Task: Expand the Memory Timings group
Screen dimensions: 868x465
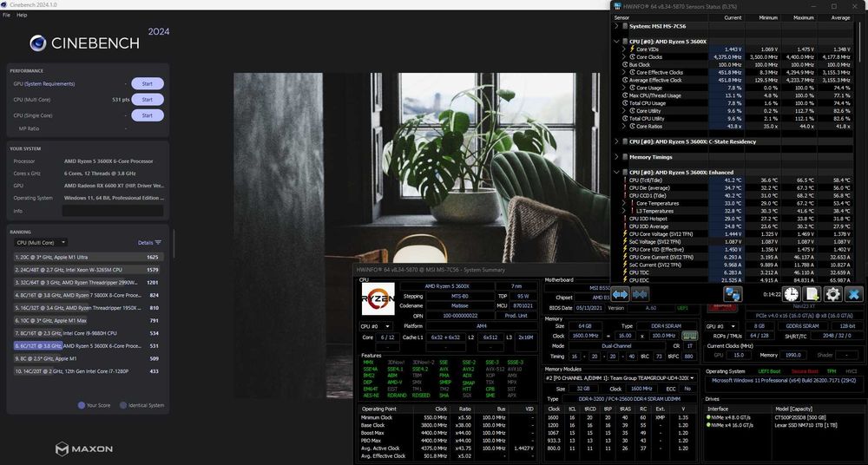Action: tap(616, 157)
